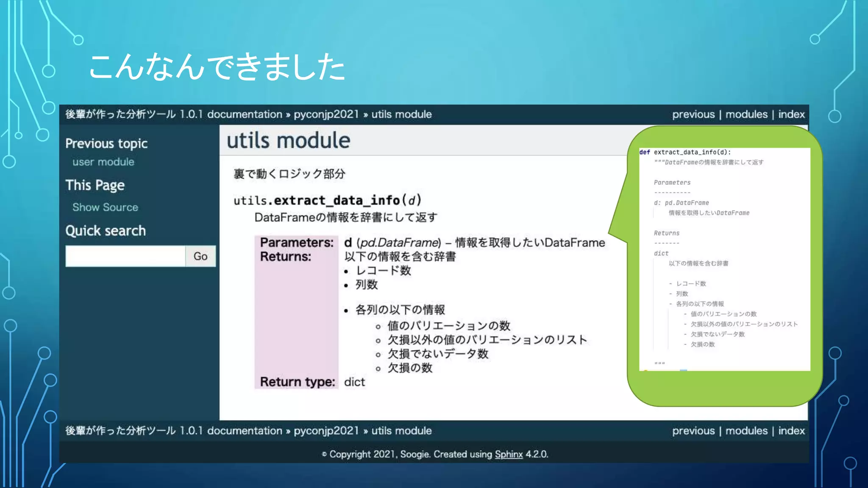Click the Quick search input field

tap(125, 256)
